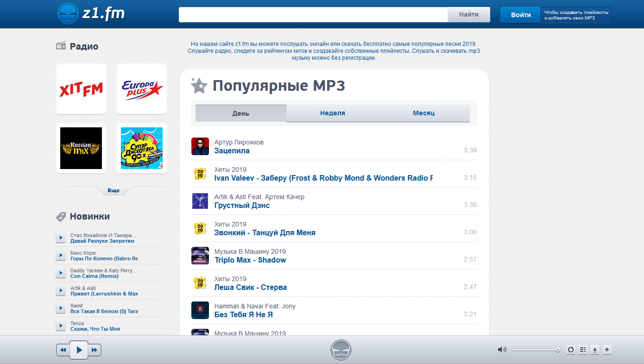Open the XIT FM radio station
This screenshot has height=364, width=644.
click(x=81, y=89)
